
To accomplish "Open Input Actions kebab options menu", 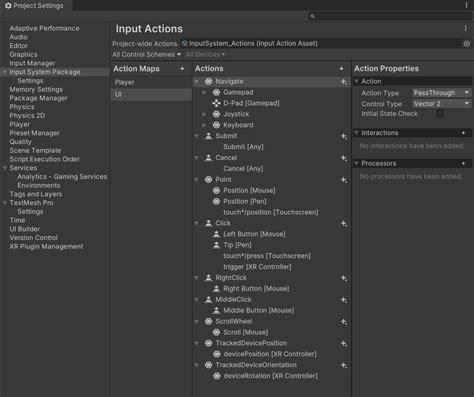I will (466, 29).
